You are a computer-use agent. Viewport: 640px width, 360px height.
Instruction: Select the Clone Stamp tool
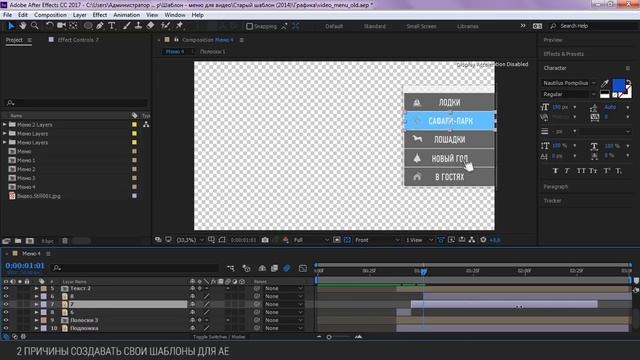coord(138,26)
